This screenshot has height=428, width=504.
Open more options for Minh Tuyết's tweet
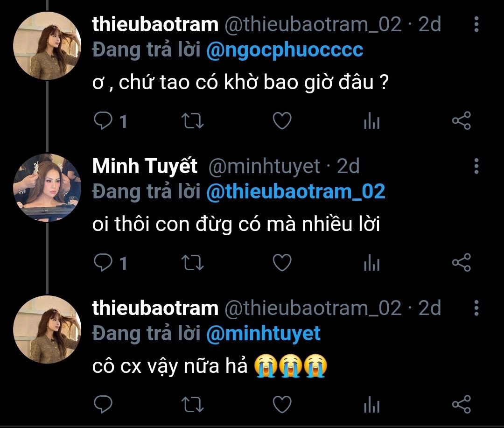coord(476,166)
